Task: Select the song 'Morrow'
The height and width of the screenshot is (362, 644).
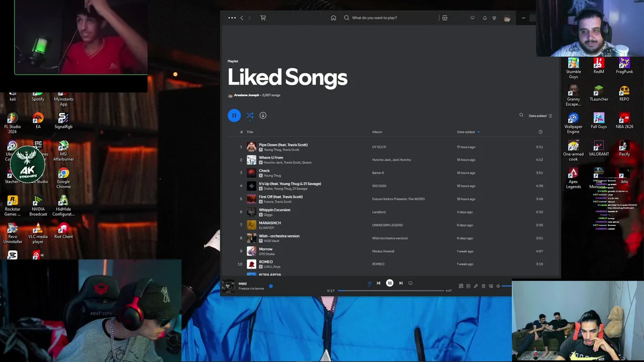Action: [266, 249]
